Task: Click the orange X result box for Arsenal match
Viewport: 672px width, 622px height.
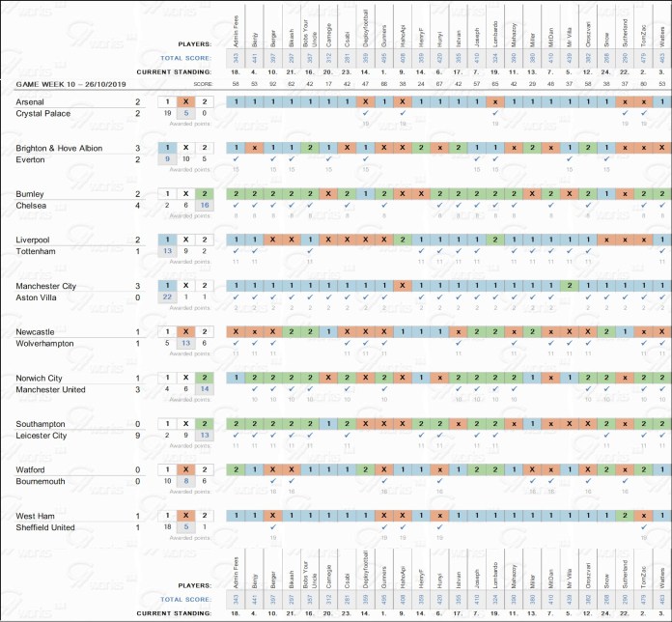Action: (x=185, y=101)
